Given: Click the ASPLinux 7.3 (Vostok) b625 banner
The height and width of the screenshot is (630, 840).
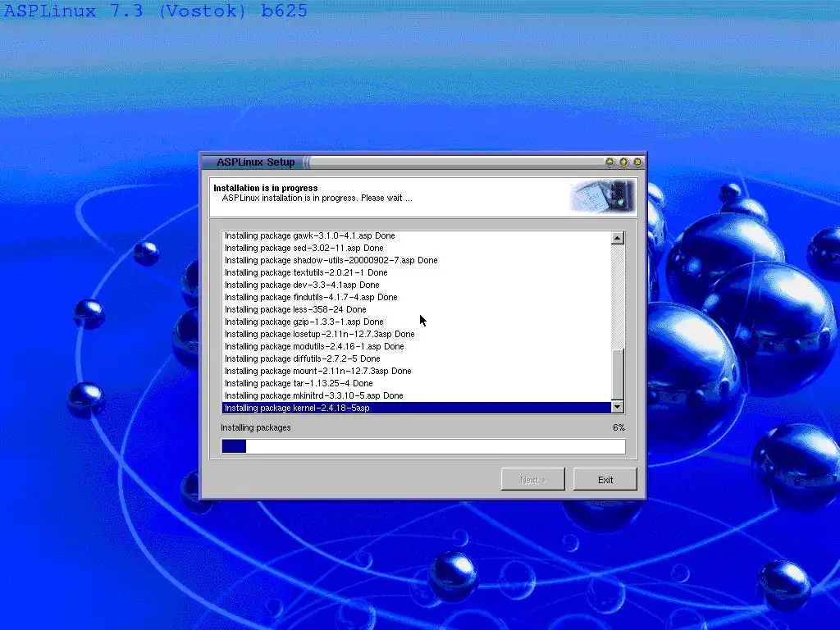Looking at the screenshot, I should pos(155,11).
